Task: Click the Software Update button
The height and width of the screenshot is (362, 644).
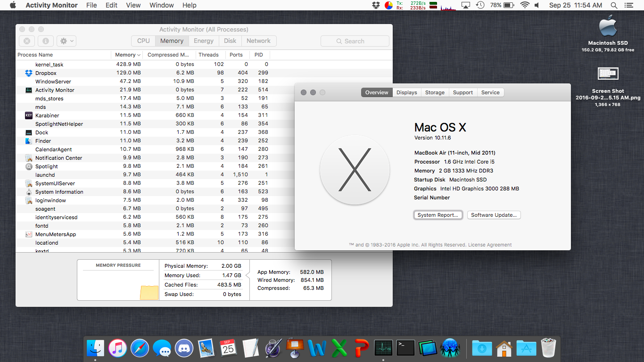Action: (x=494, y=215)
